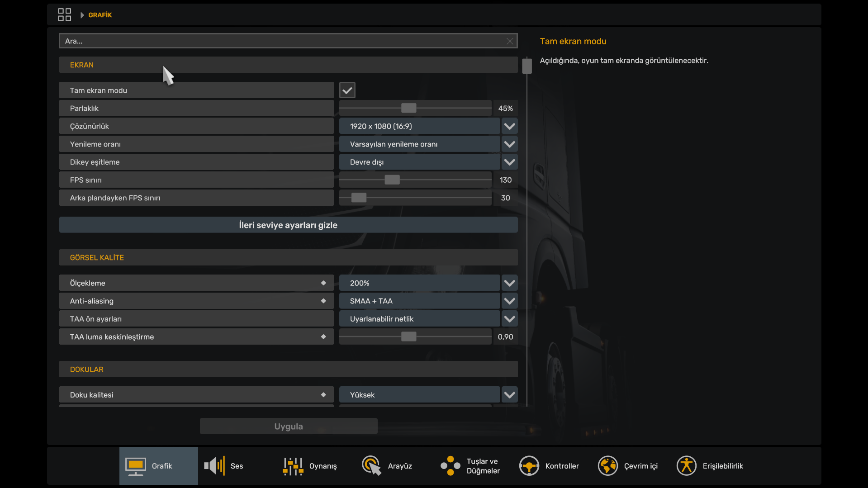This screenshot has width=868, height=488.
Task: Click the GÖRSEL KALİTE section header
Action: click(288, 257)
